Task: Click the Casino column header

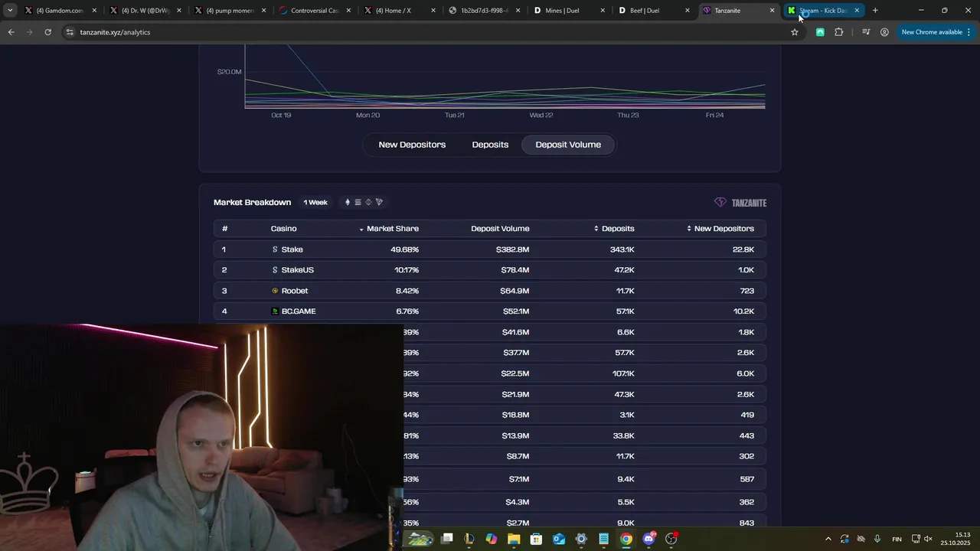Action: pos(283,229)
